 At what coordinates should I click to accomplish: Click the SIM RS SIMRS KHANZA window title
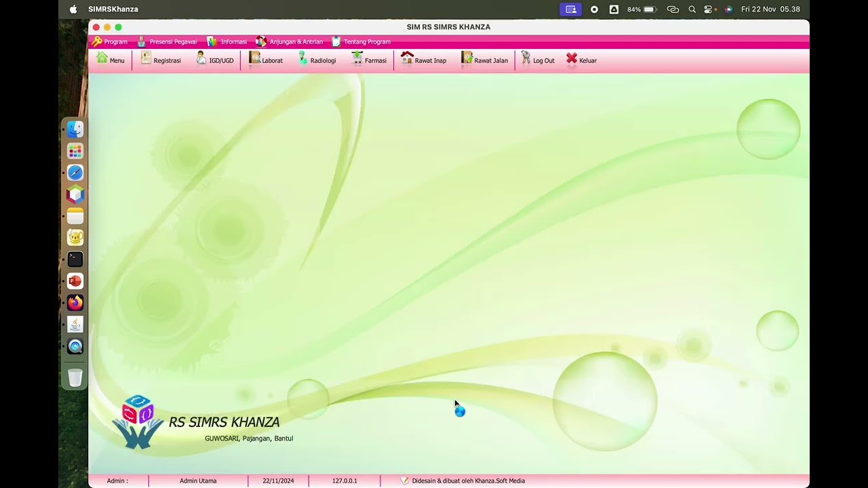click(448, 27)
